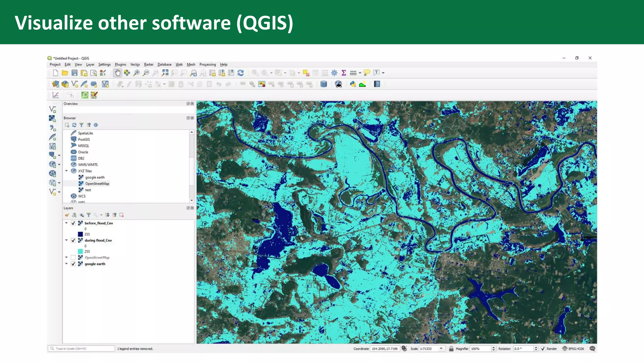Viewport: 644px width, 362px height.
Task: Click the Help question mark icon
Action: [377, 84]
